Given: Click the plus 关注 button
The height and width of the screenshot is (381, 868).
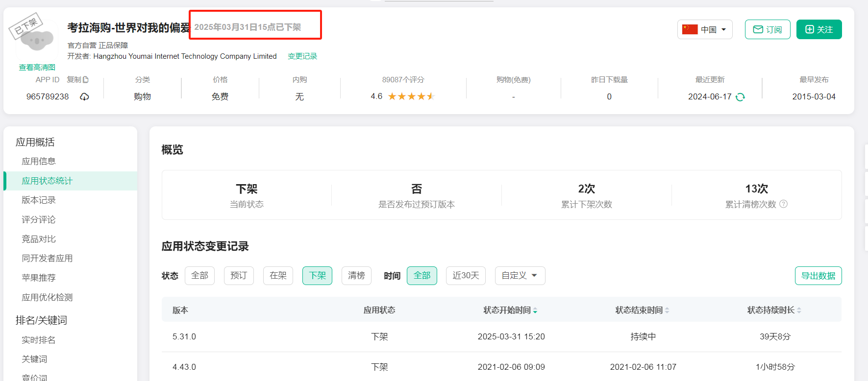Looking at the screenshot, I should pyautogui.click(x=819, y=29).
